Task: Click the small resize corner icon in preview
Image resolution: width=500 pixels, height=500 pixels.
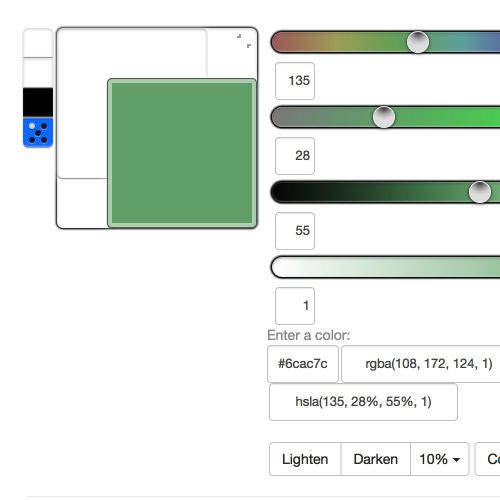Action: point(244,41)
